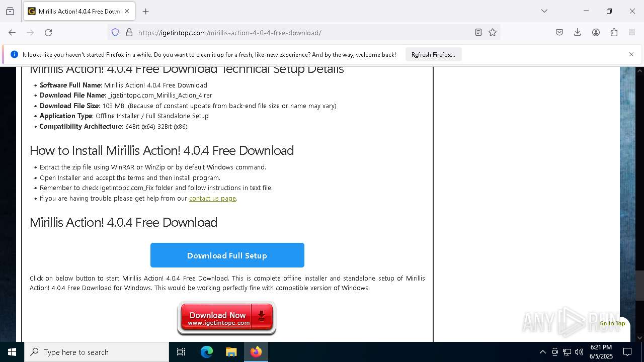
Task: Click the 'Open Installer and accept the terms' line
Action: [130, 177]
